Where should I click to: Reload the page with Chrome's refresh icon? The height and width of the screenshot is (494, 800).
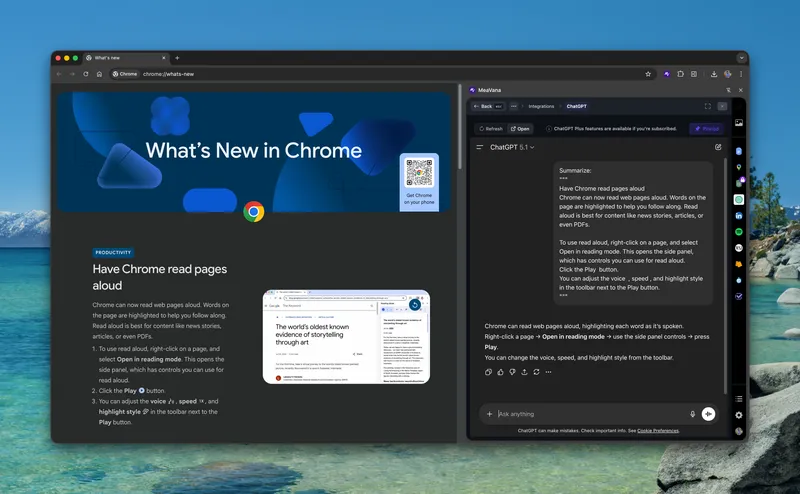[86, 74]
